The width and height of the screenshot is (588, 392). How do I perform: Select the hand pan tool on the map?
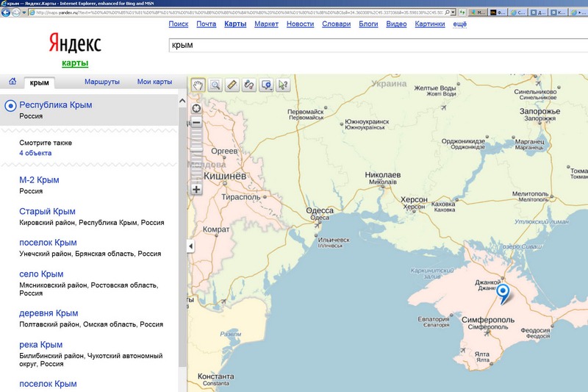[198, 85]
